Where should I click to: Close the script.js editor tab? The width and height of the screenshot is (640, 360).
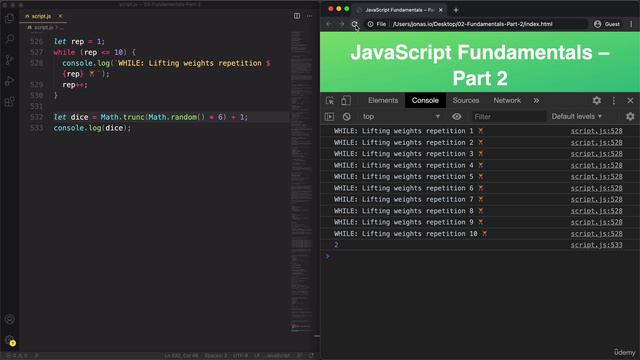pos(60,16)
